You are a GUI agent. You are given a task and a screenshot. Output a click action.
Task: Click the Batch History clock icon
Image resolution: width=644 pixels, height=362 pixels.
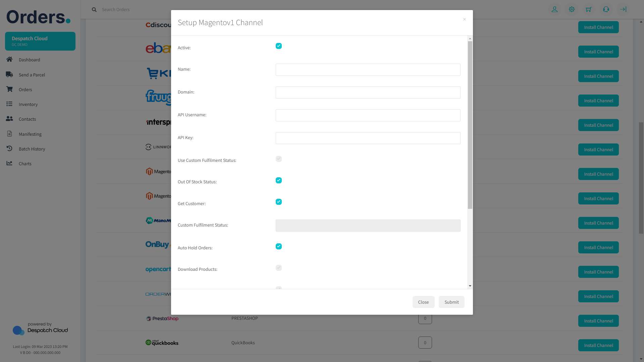(9, 148)
